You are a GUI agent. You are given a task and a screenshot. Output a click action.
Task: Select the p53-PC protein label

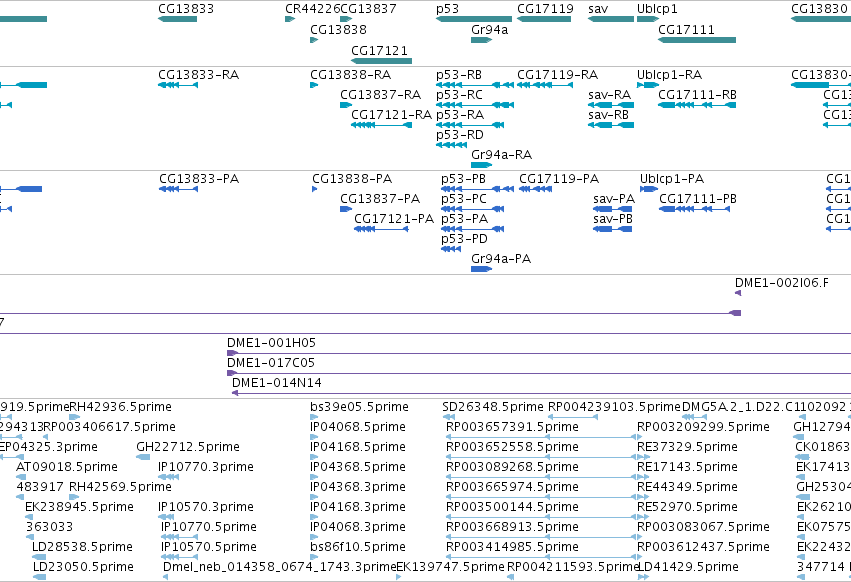tap(463, 199)
